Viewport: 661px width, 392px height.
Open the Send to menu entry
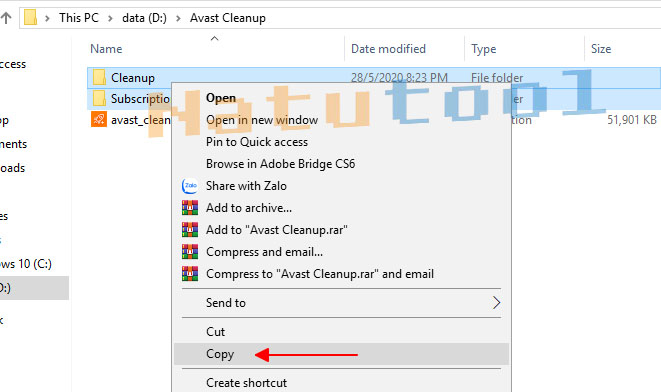pyautogui.click(x=341, y=303)
